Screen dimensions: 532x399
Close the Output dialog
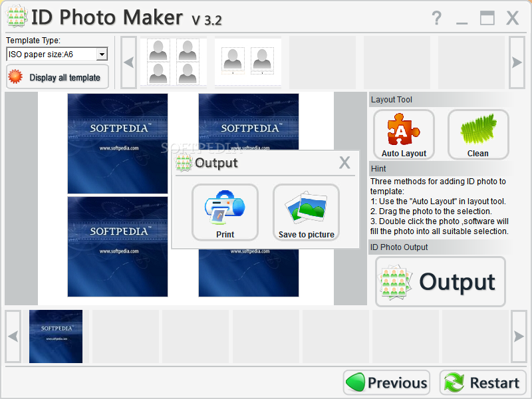(x=344, y=163)
